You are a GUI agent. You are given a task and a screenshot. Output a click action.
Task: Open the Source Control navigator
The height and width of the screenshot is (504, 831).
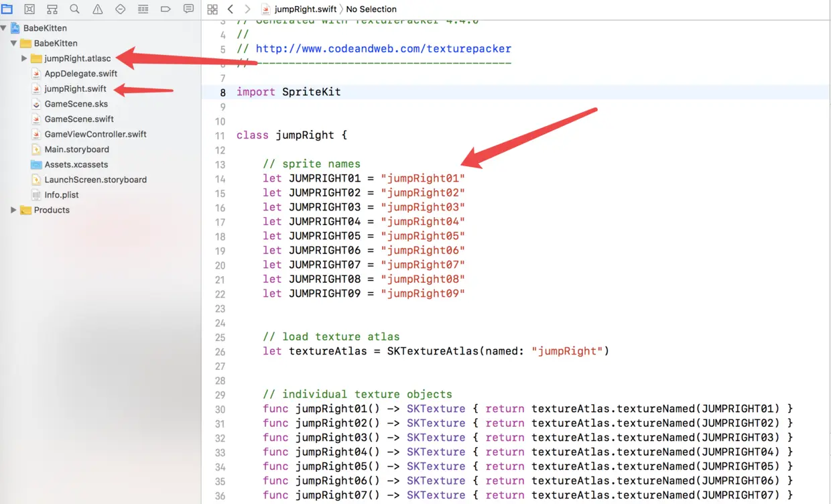[x=29, y=9]
